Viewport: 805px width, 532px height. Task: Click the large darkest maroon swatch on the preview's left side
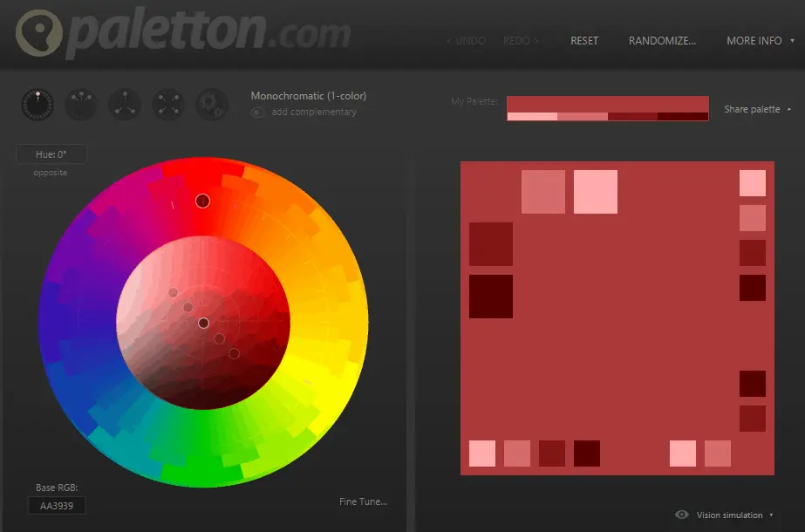point(491,297)
